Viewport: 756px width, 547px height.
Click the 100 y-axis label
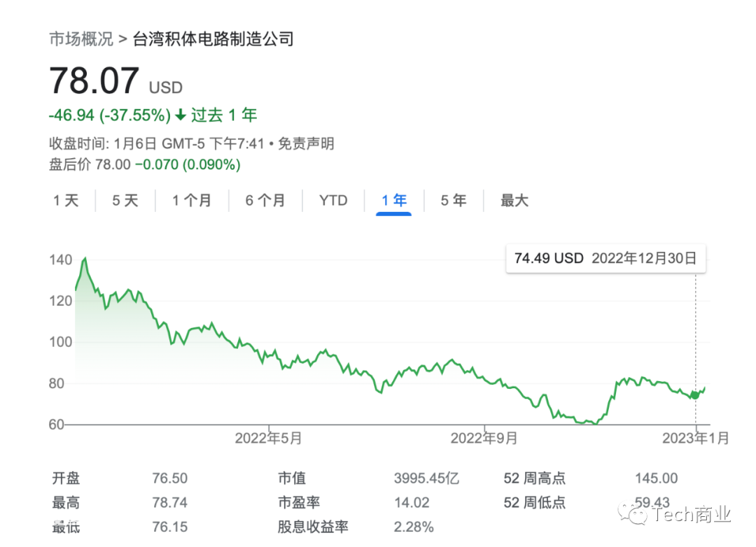click(x=61, y=342)
